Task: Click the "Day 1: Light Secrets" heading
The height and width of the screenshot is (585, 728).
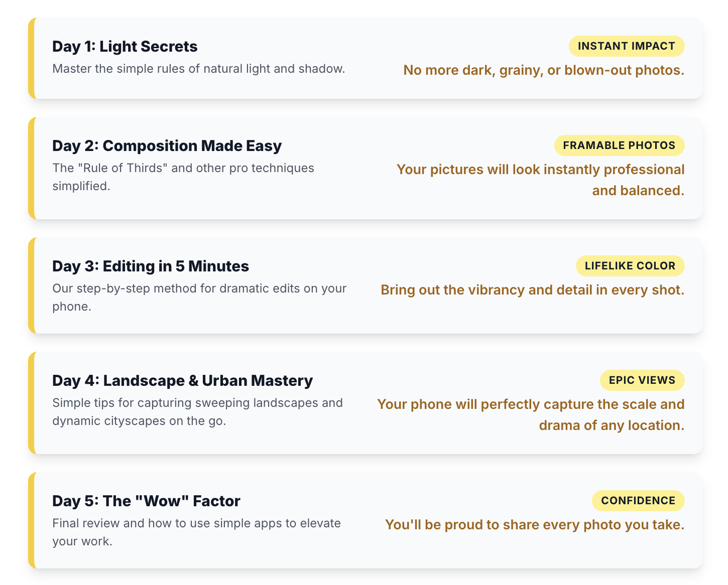Action: click(x=125, y=47)
